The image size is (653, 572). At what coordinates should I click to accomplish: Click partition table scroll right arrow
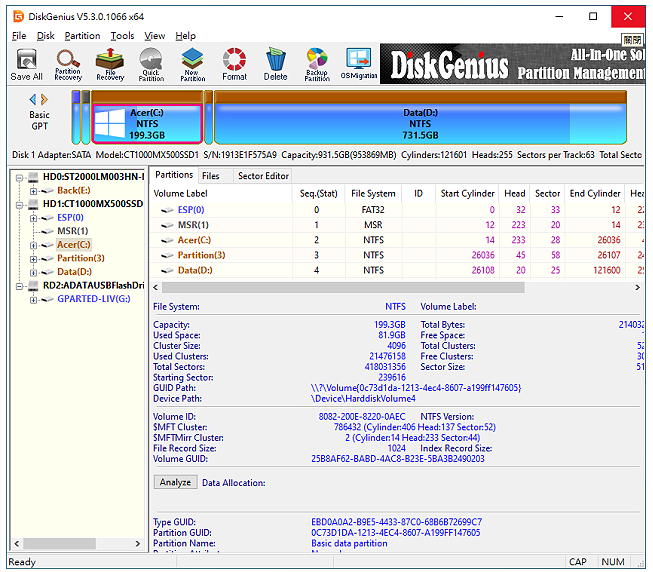click(x=637, y=287)
